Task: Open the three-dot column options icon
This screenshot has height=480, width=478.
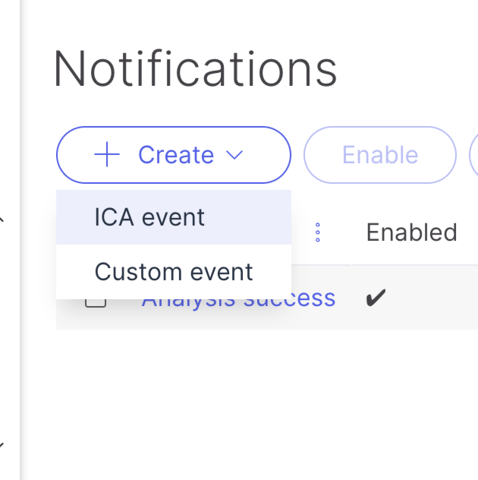Action: [318, 232]
